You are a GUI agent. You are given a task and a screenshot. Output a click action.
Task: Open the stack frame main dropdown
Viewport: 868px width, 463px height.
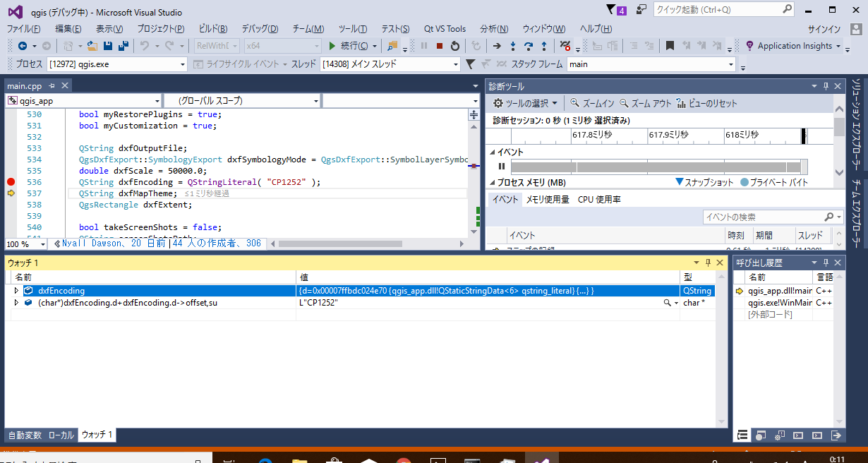pos(730,64)
